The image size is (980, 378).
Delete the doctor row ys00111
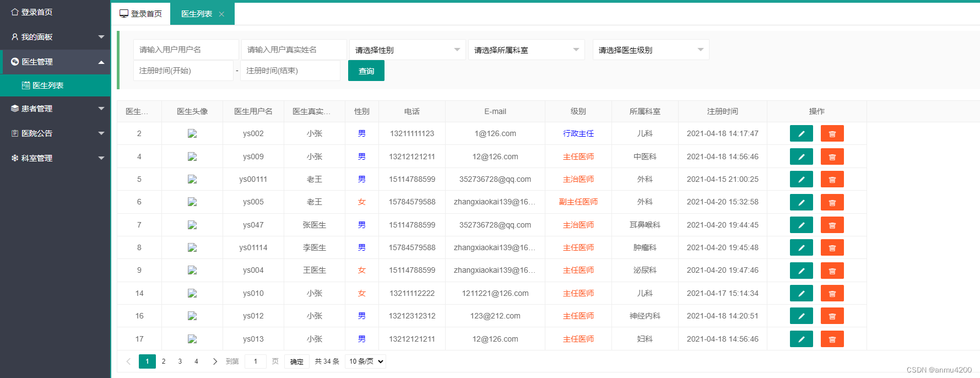click(x=832, y=179)
